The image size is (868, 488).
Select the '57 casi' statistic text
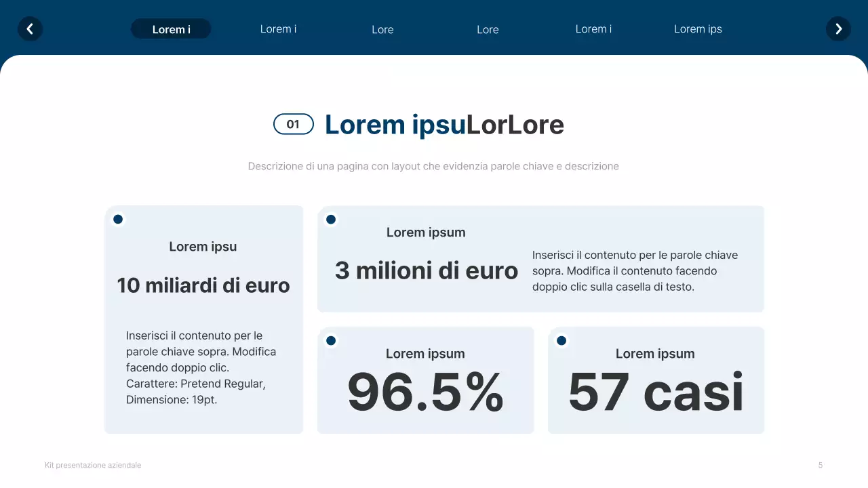[x=655, y=392]
